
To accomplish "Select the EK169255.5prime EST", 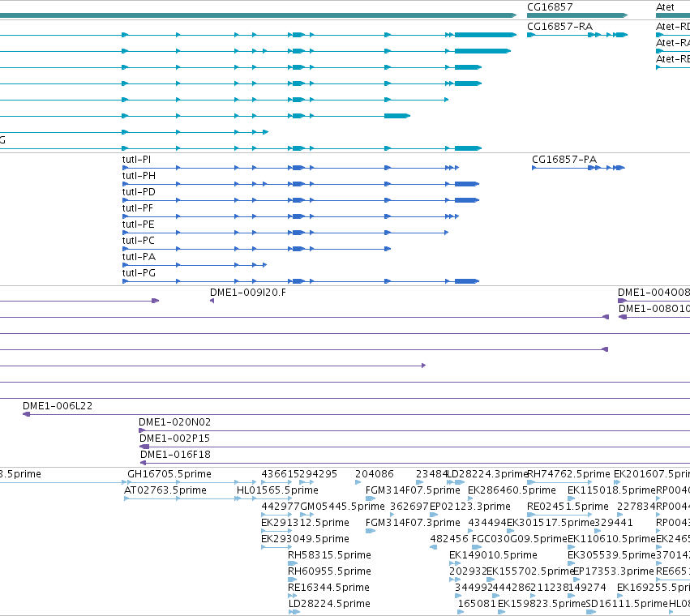I will (x=619, y=597).
